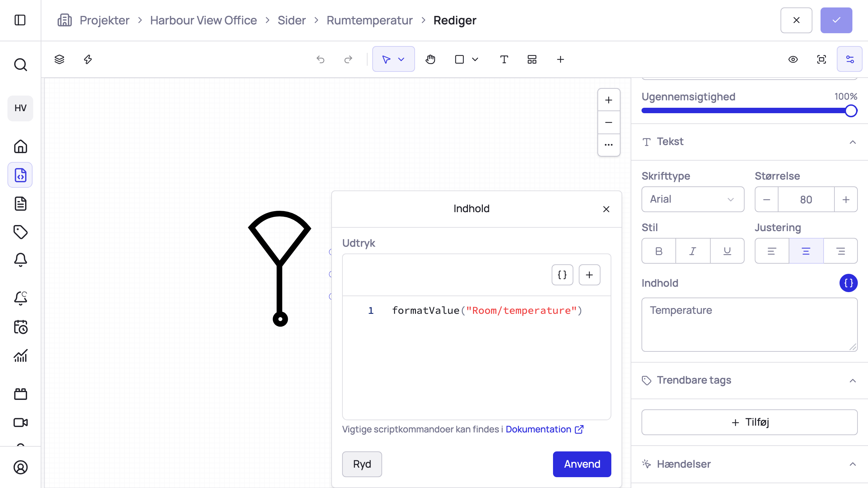Click the lightning actions icon

click(x=88, y=59)
